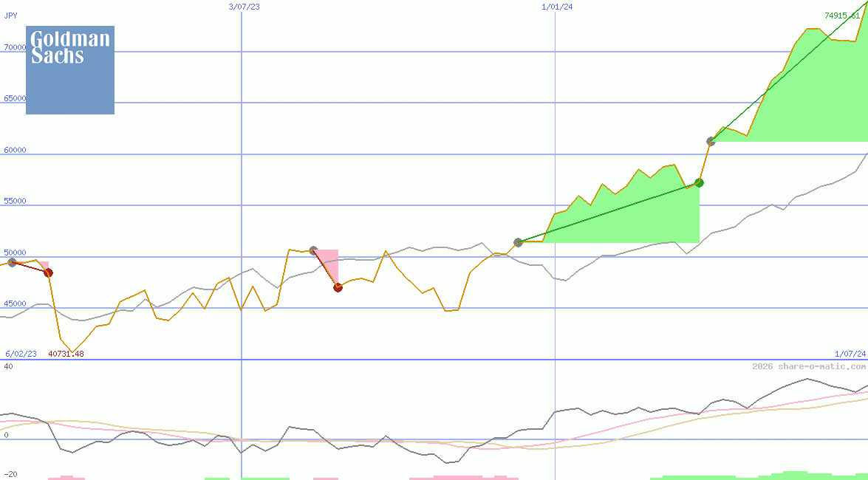This screenshot has width=868, height=480.
Task: Switch to the 6/02/23 period label
Action: click(19, 353)
